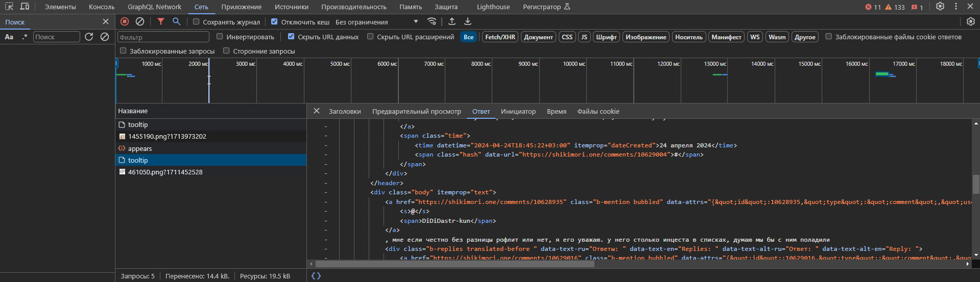Open the DevTools three-dot menu

956,7
